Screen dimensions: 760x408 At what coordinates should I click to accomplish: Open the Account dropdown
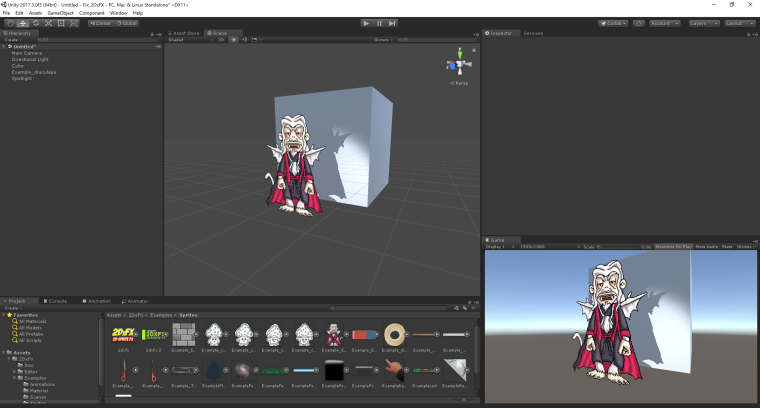[665, 23]
